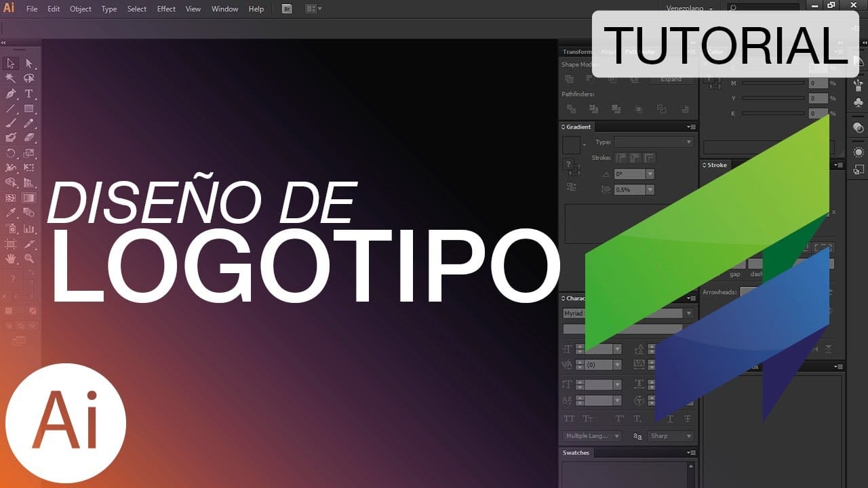Image resolution: width=868 pixels, height=488 pixels.
Task: Pick the Artboard tool
Action: [11, 243]
